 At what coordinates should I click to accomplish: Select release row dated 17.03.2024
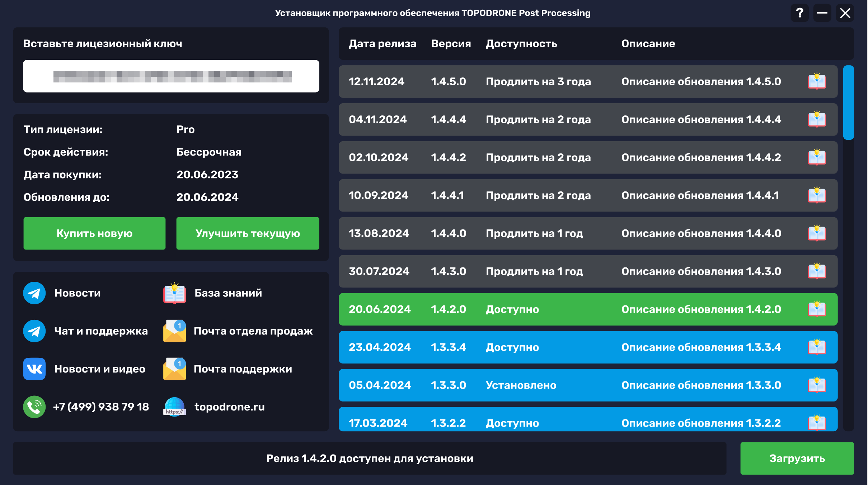(588, 419)
